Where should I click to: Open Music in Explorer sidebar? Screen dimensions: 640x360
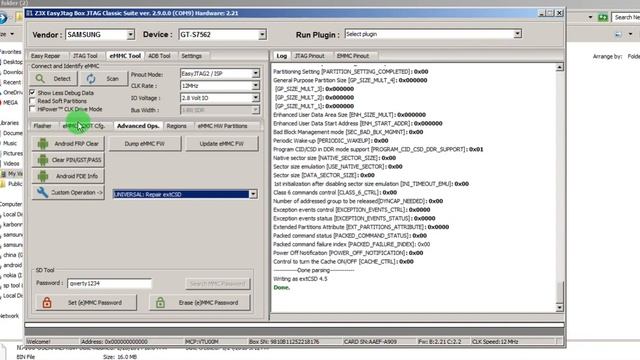10,143
